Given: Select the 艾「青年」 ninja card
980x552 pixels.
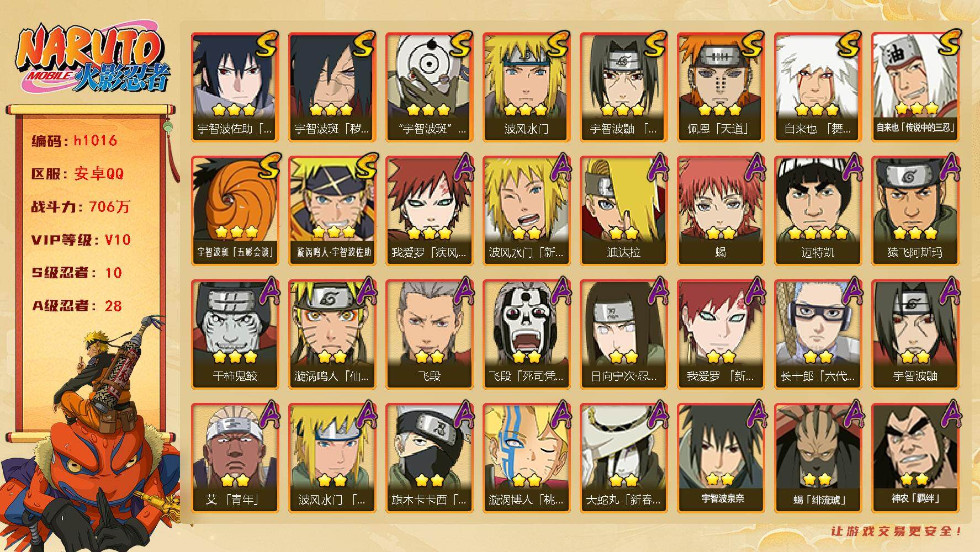Looking at the screenshot, I should 235,458.
